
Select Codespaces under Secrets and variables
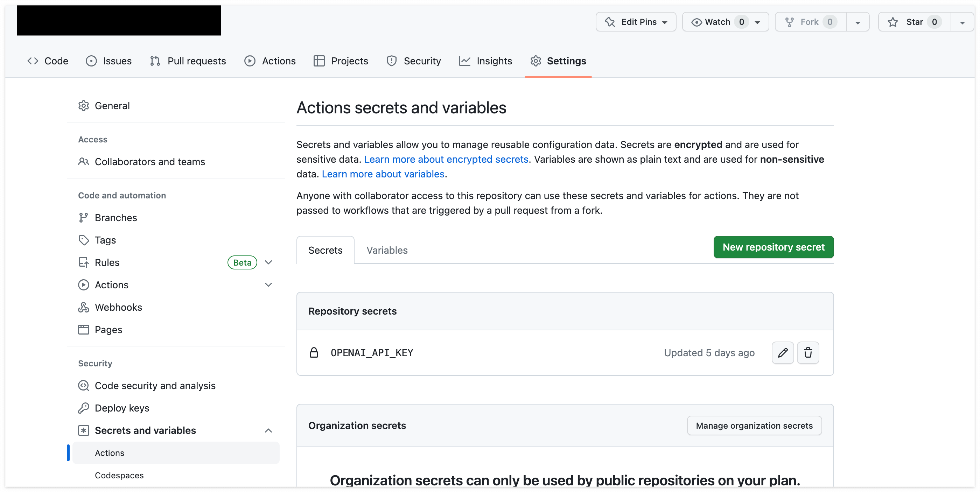click(x=119, y=475)
